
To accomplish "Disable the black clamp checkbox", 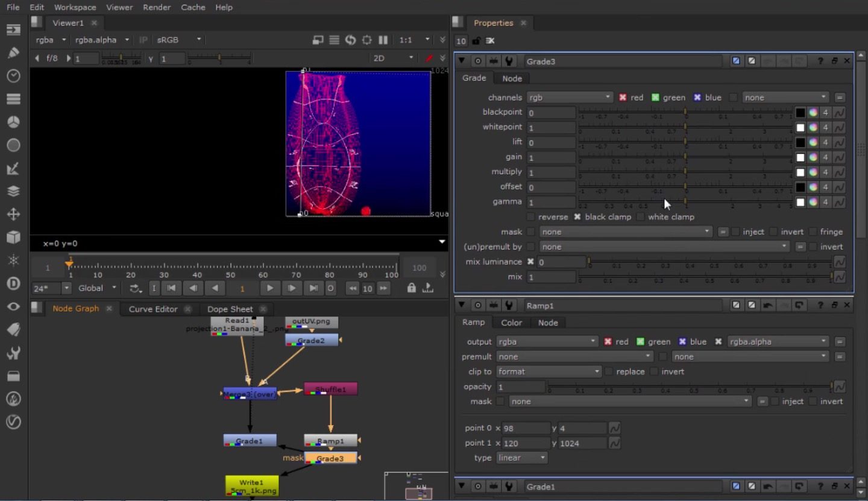I will (x=577, y=217).
